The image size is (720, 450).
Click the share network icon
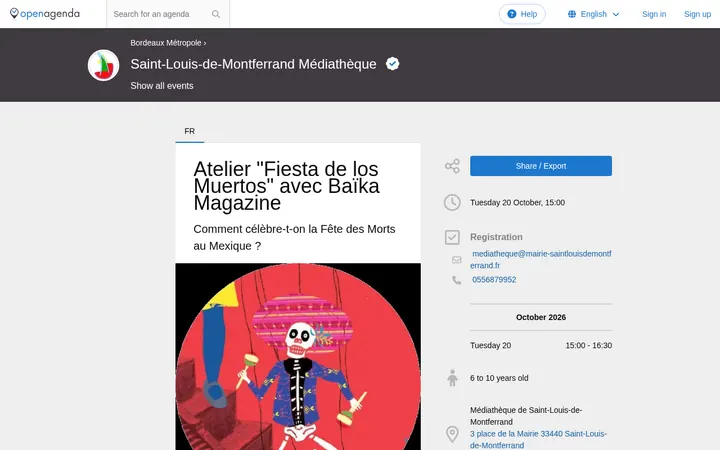tap(452, 166)
